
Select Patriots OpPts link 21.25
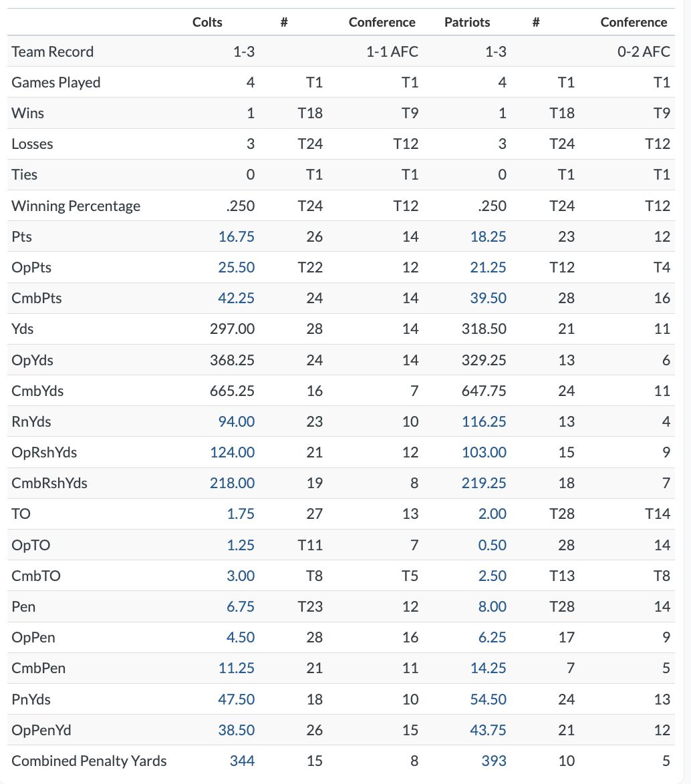click(488, 267)
